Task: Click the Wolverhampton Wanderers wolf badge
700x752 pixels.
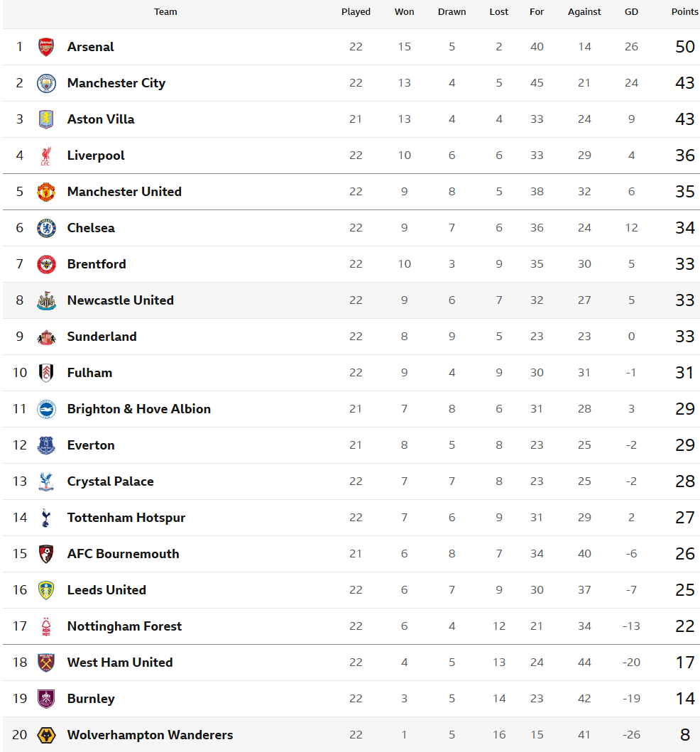Action: 46,735
